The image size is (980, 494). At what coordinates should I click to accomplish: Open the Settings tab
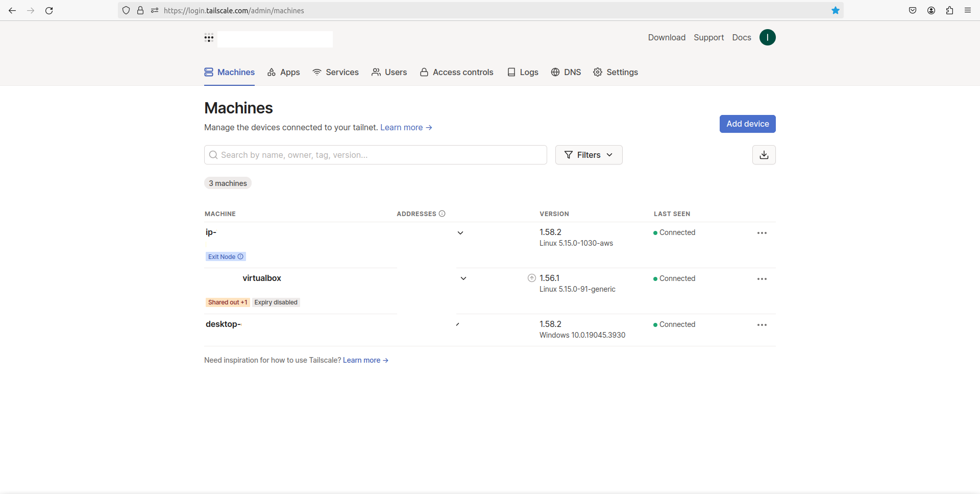click(x=616, y=72)
